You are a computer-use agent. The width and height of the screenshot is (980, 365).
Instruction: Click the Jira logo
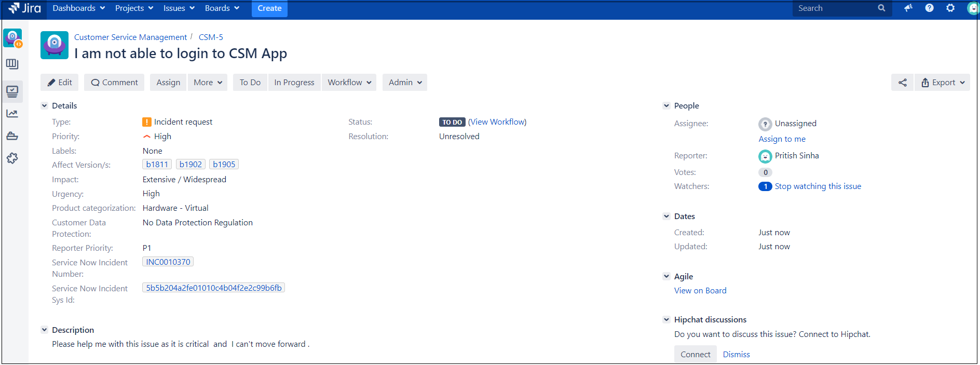(x=24, y=8)
